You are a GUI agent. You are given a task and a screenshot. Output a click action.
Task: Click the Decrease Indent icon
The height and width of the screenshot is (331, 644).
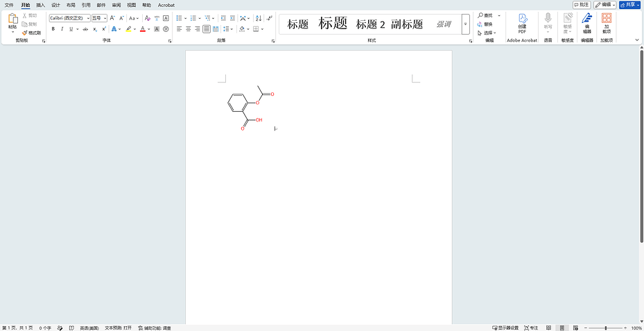point(223,18)
